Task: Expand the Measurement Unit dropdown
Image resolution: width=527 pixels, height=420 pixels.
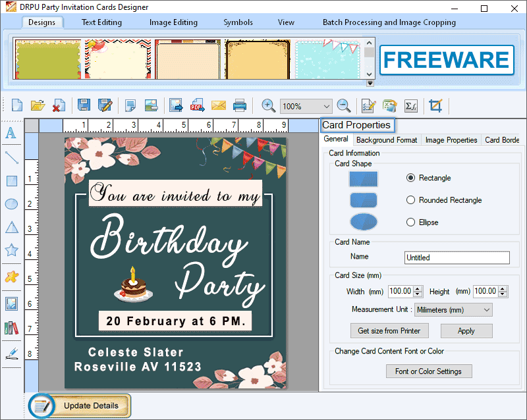Action: [487, 309]
